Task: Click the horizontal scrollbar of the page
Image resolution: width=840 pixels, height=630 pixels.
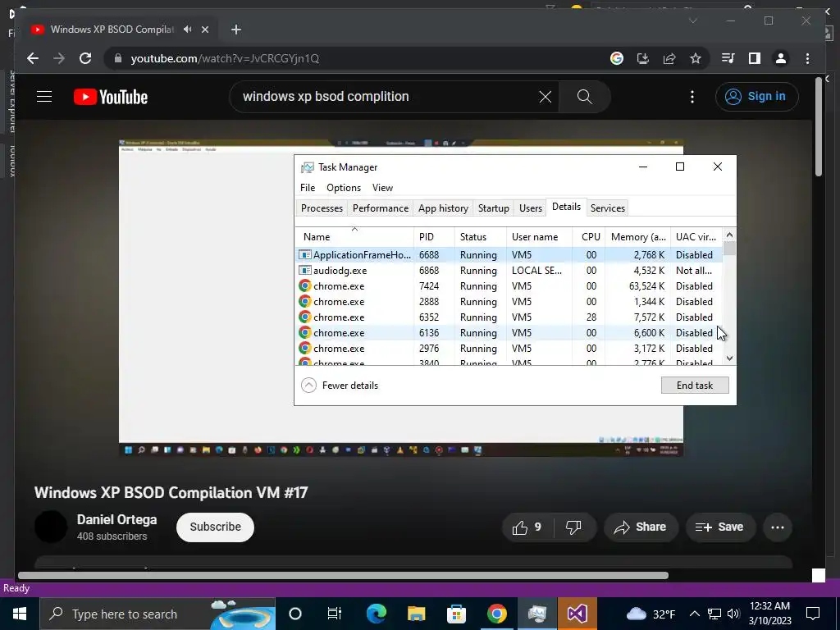Action: pos(343,575)
